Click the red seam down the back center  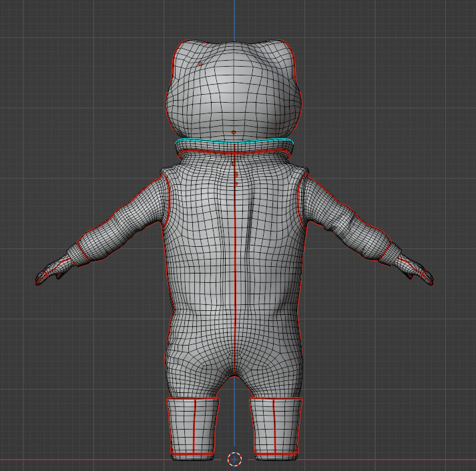[x=234, y=260]
